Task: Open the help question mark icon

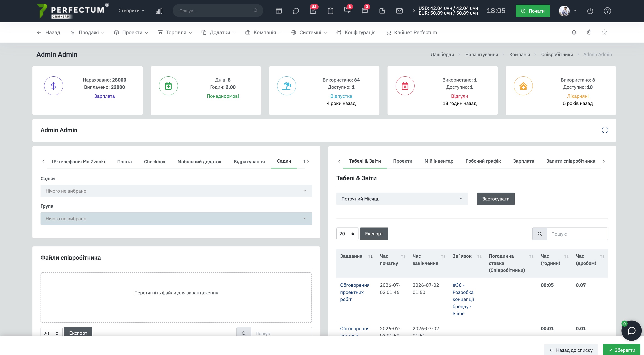Action: [x=607, y=11]
